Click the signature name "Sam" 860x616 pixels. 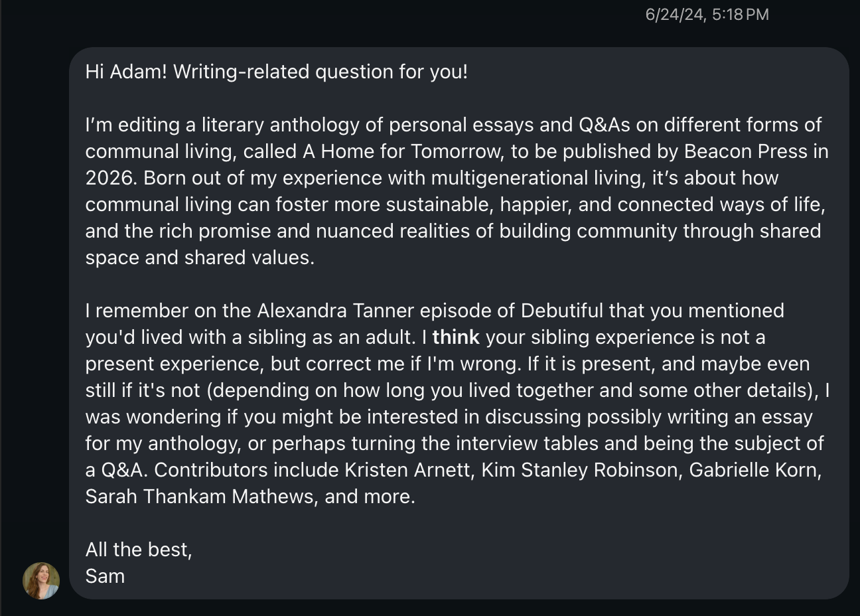(105, 576)
